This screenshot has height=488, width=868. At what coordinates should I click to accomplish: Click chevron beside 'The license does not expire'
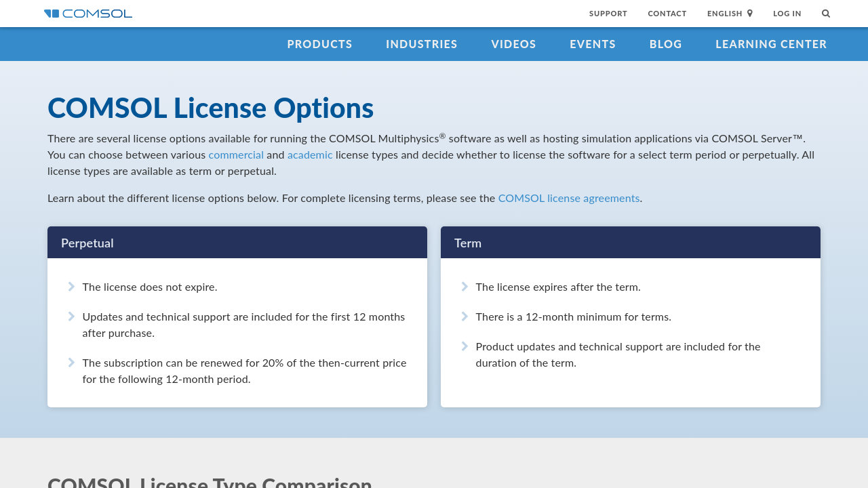coord(71,287)
